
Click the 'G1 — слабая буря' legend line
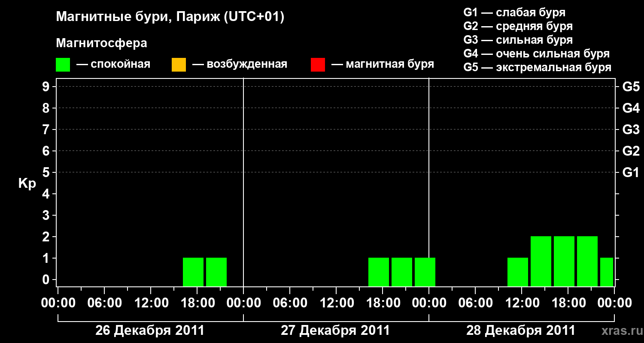pyautogui.click(x=515, y=12)
